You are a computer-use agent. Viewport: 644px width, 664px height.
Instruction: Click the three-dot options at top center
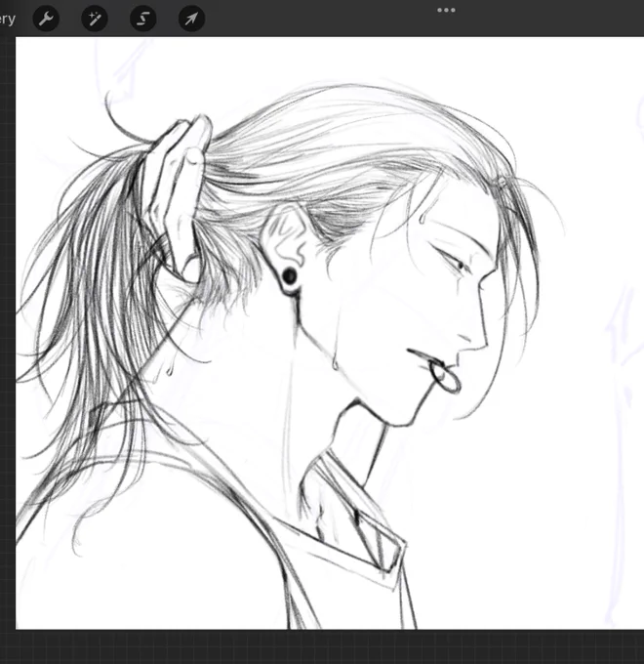pyautogui.click(x=446, y=10)
